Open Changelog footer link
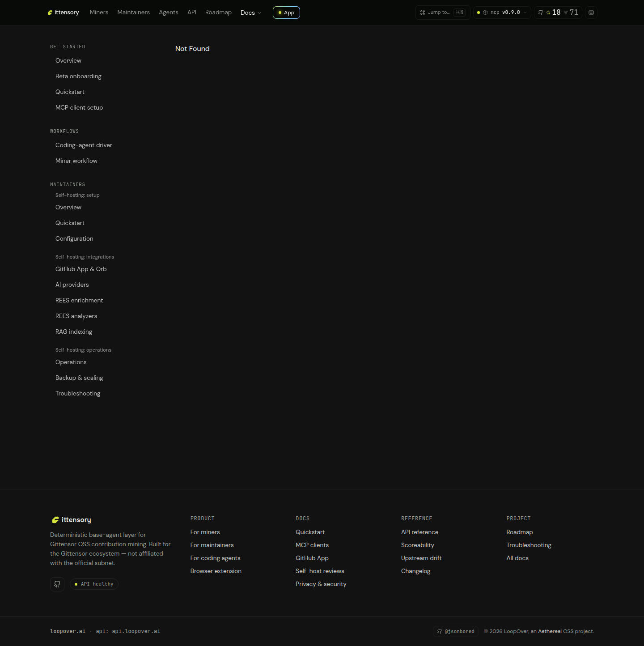This screenshot has height=646, width=644. (x=416, y=571)
